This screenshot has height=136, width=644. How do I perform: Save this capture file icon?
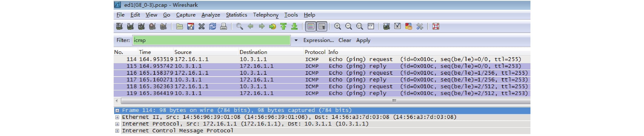(191, 26)
